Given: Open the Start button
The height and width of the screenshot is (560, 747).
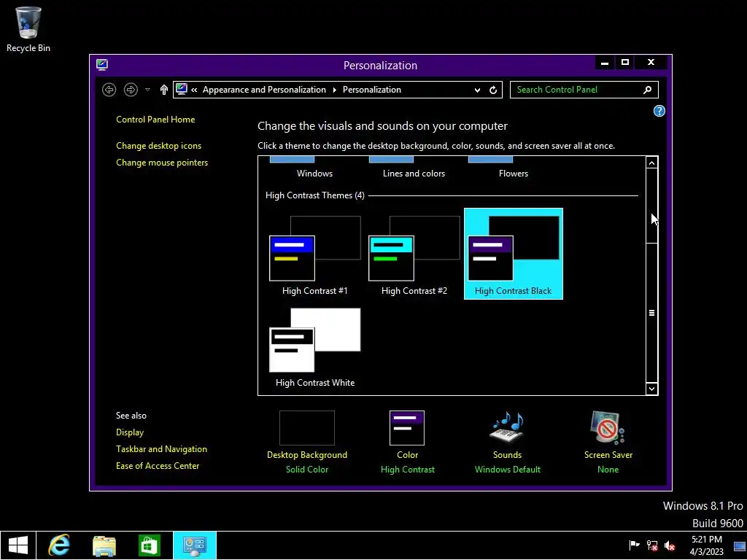Looking at the screenshot, I should (x=18, y=545).
